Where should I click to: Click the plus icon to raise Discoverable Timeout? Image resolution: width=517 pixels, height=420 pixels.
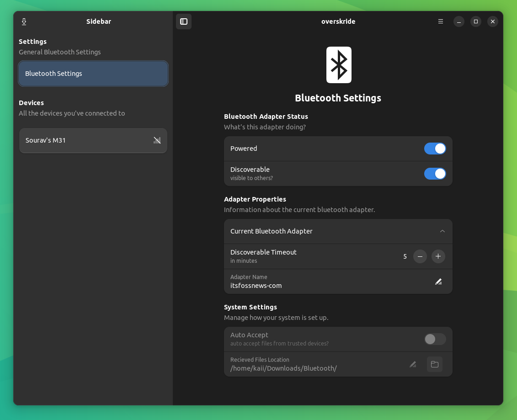pyautogui.click(x=438, y=256)
